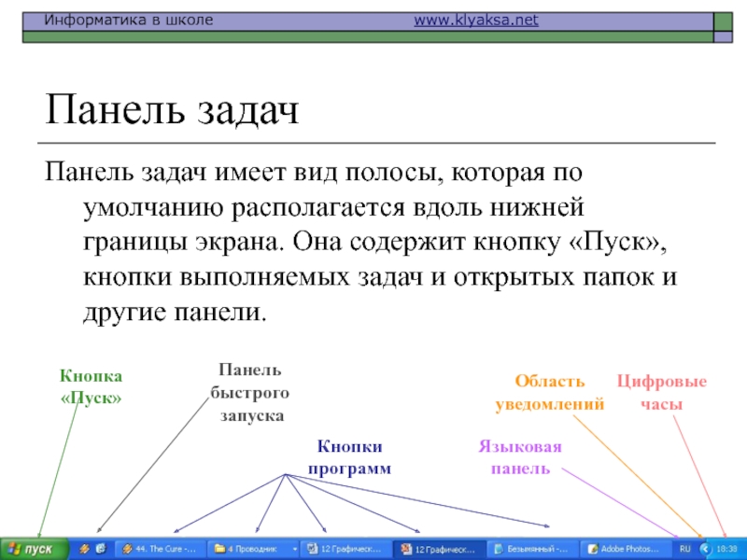The image size is (747, 560).
Task: Open the Adobe Photoshop taskbar button
Action: pyautogui.click(x=625, y=549)
